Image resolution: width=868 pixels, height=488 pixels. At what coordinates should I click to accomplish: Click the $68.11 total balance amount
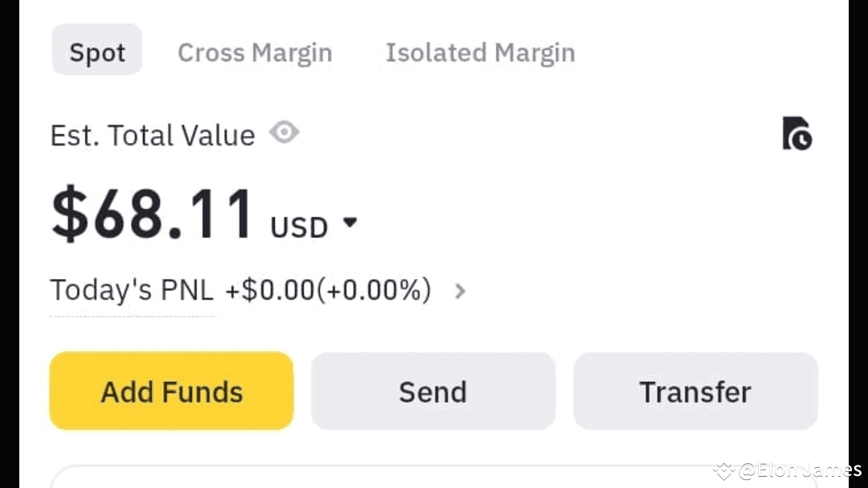click(153, 215)
